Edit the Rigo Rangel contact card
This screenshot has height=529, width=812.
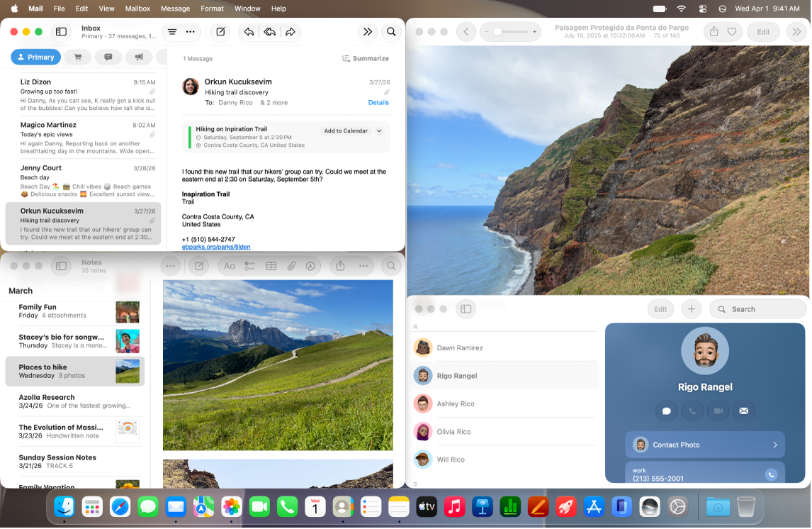(660, 309)
